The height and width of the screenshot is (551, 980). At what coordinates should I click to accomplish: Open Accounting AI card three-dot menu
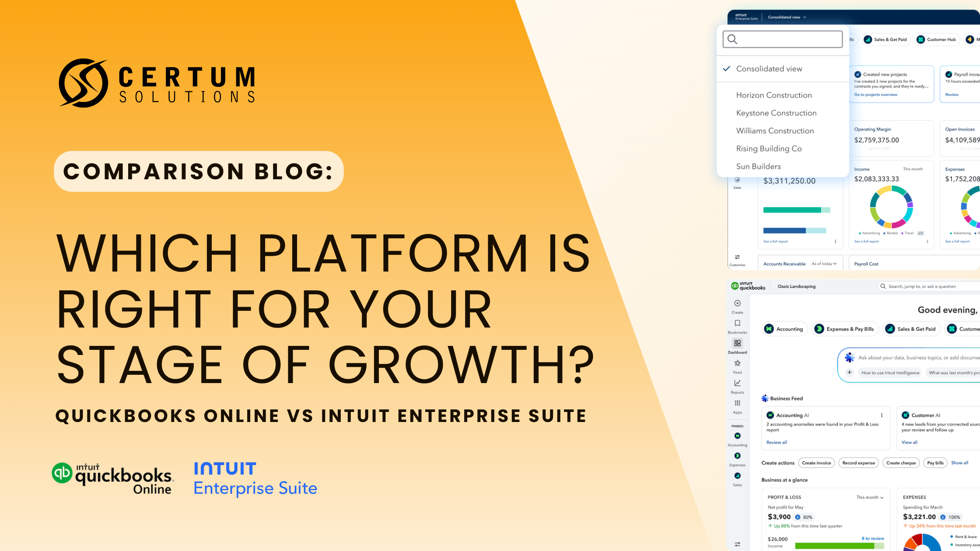tap(882, 415)
